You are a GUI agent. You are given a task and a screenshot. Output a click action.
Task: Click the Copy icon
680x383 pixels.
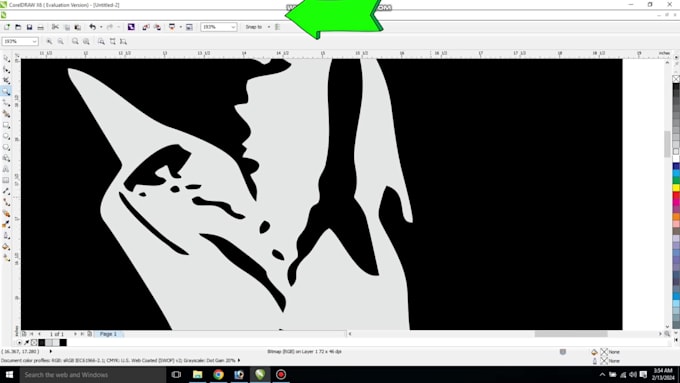[x=67, y=27]
